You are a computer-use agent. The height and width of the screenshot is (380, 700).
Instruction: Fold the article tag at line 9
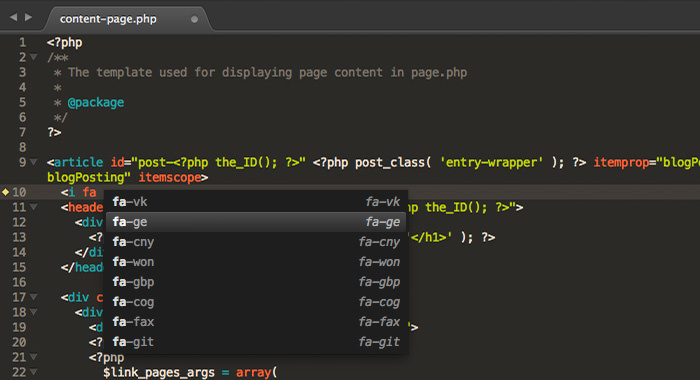(34, 162)
